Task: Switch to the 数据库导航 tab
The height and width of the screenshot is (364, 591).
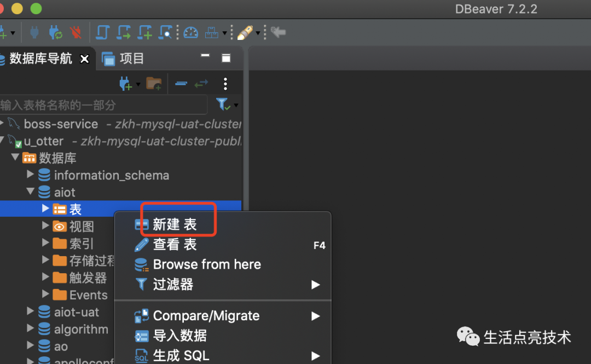Action: click(40, 59)
